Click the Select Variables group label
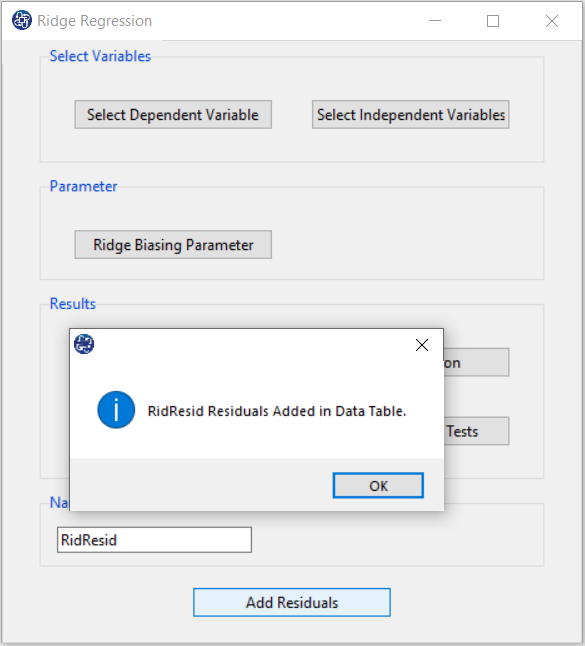The width and height of the screenshot is (585, 646). click(x=101, y=56)
